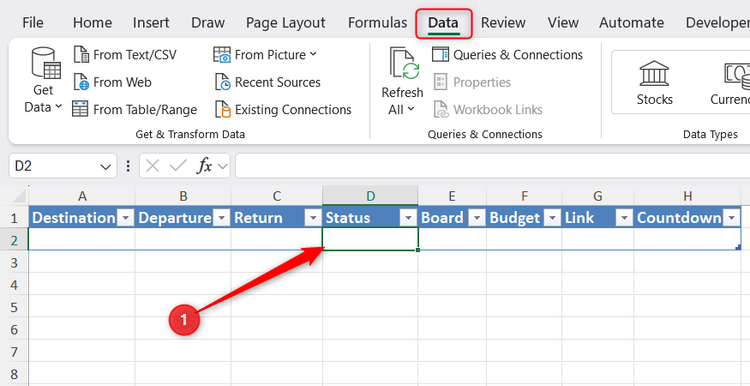Choose the Stocks data type
750x386 pixels.
point(654,82)
